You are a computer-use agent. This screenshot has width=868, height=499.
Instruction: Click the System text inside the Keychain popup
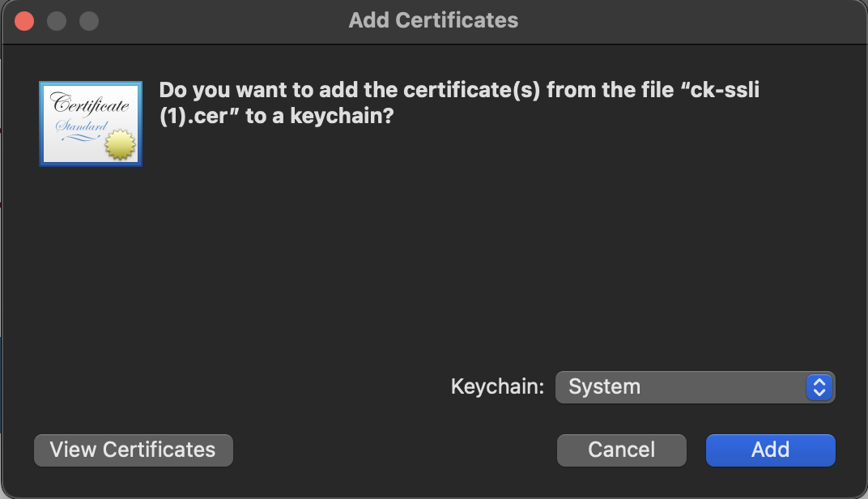(603, 387)
